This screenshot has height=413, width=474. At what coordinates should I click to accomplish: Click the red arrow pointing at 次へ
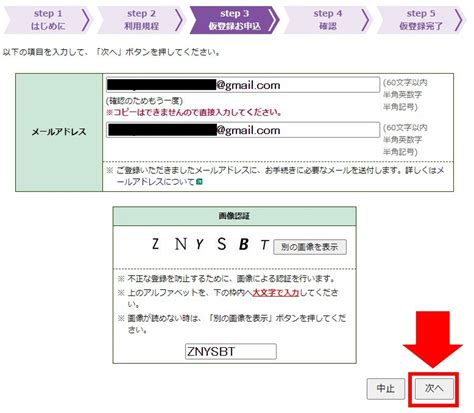tap(433, 339)
